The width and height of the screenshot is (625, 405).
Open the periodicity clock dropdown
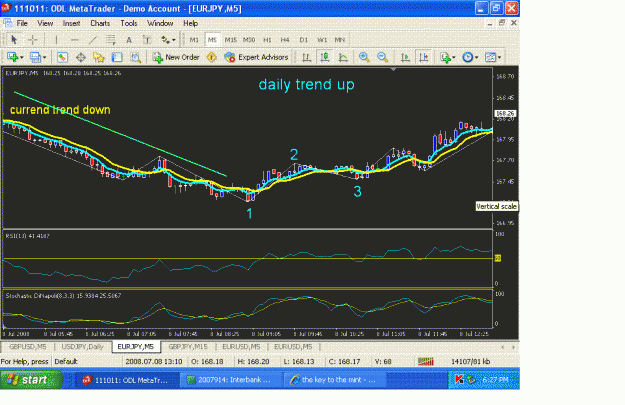click(470, 57)
